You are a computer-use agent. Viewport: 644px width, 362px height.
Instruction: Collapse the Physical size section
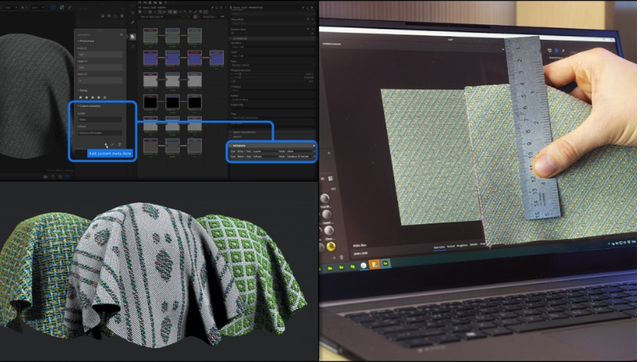point(78,41)
